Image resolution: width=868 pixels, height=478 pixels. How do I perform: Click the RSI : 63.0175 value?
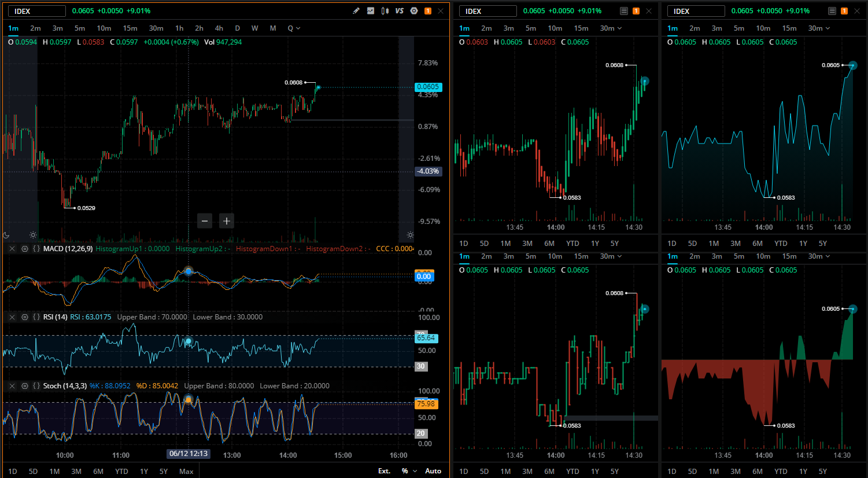pos(91,317)
